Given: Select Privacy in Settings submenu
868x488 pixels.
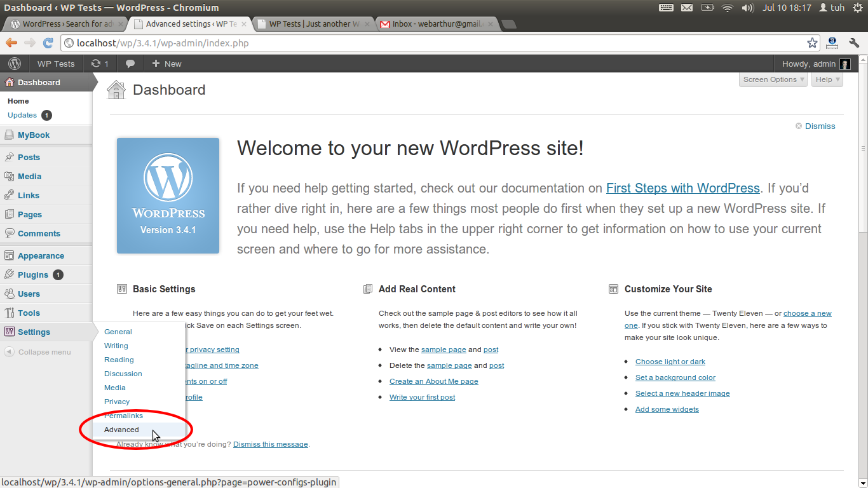Looking at the screenshot, I should pyautogui.click(x=117, y=402).
